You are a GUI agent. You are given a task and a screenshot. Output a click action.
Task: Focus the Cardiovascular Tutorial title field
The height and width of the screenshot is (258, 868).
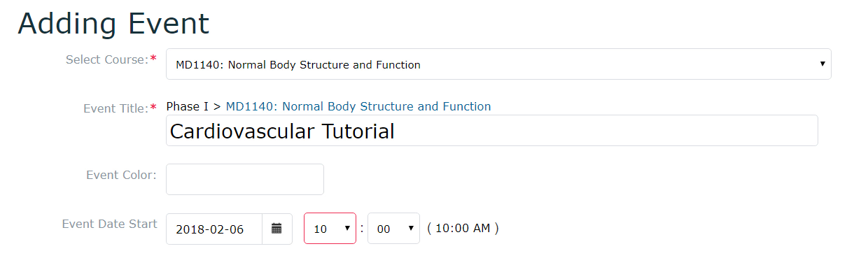point(491,131)
